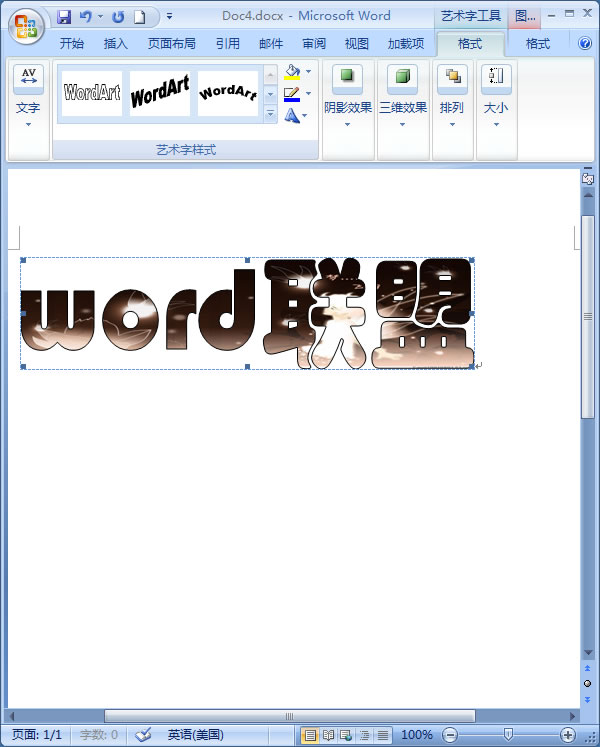Click the 100% zoom level button
600x747 pixels.
click(417, 735)
